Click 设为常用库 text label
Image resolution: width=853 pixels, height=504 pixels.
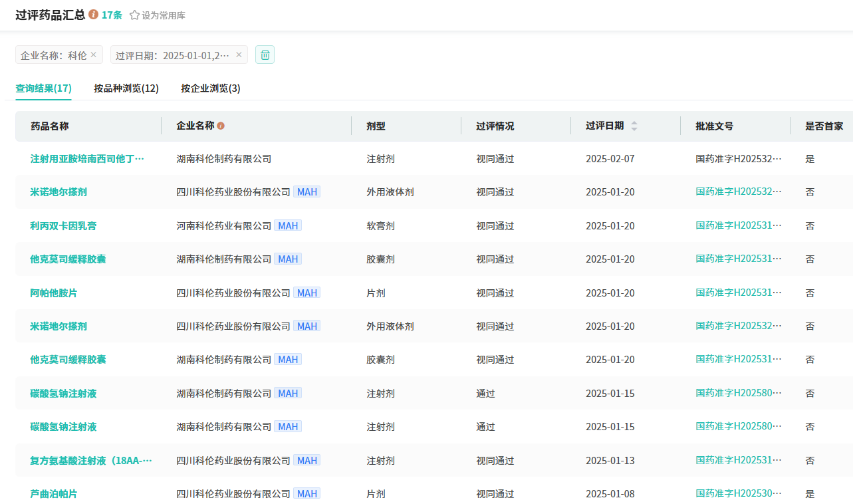(x=164, y=15)
